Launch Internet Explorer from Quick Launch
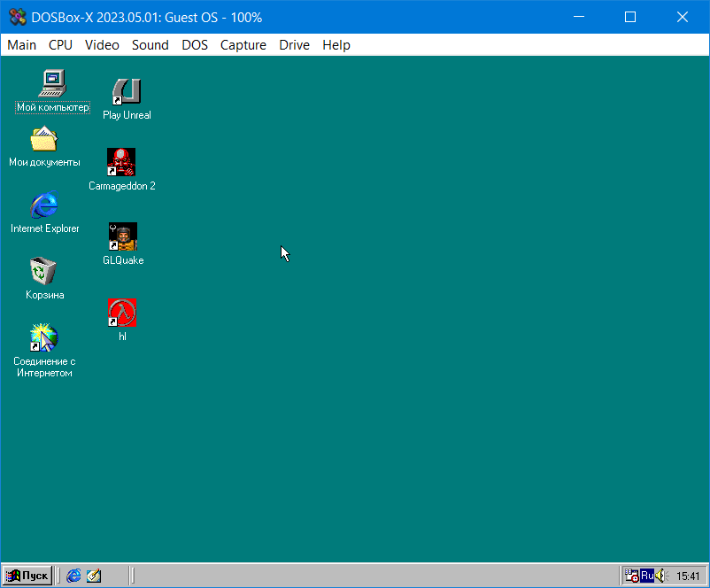 click(x=73, y=575)
